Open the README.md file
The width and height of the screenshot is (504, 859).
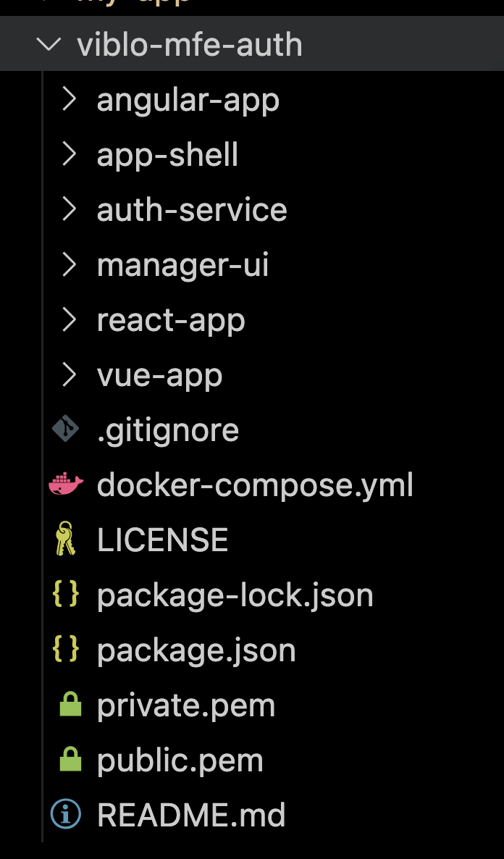pos(191,815)
